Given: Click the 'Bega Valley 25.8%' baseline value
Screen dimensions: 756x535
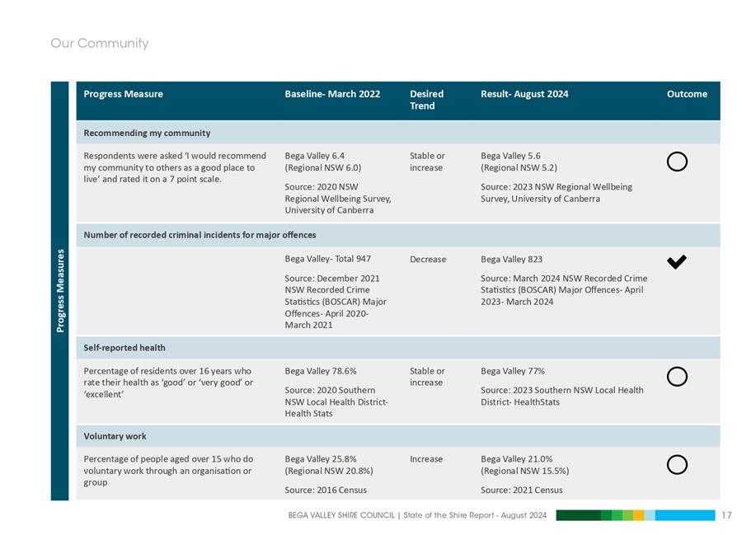Looking at the screenshot, I should coord(321,459).
